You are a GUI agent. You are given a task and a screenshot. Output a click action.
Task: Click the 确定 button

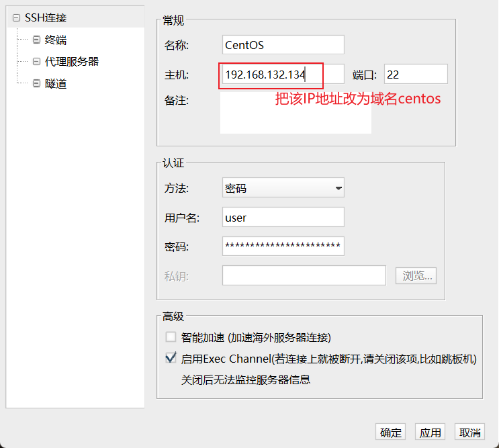[390, 432]
